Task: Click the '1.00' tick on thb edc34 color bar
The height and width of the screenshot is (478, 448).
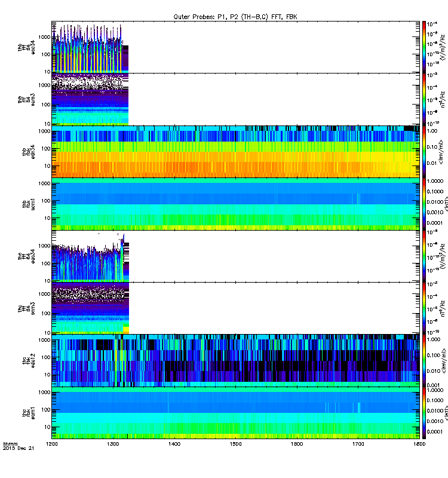Action: pyautogui.click(x=432, y=131)
